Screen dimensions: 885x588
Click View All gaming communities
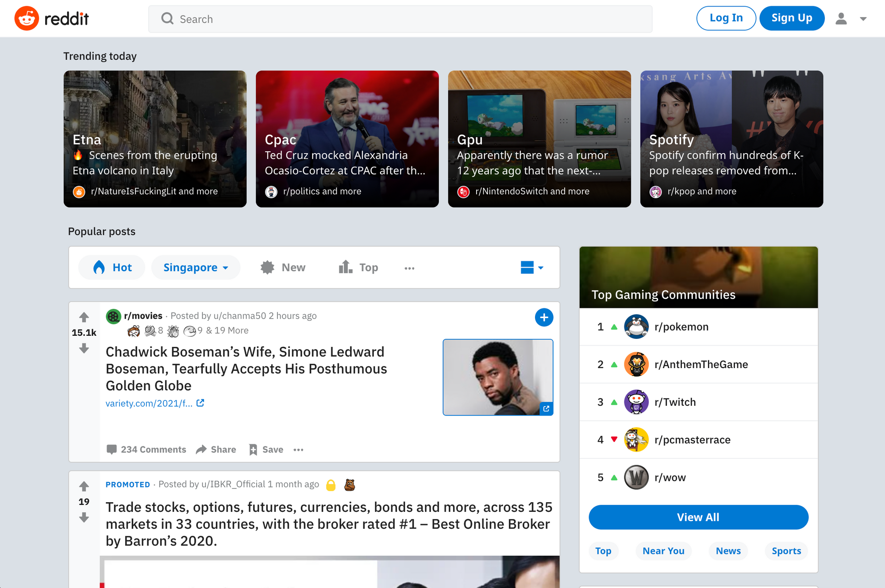[x=698, y=517]
